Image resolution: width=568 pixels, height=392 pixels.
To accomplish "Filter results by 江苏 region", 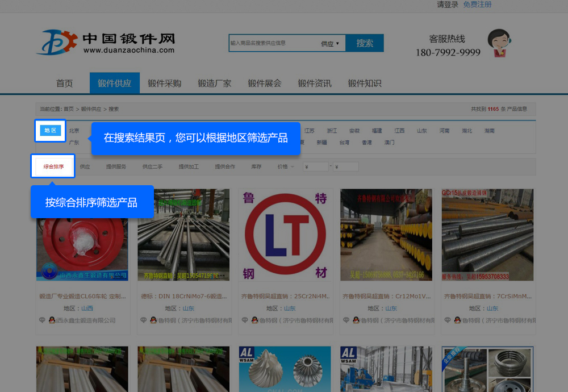I will tap(310, 131).
